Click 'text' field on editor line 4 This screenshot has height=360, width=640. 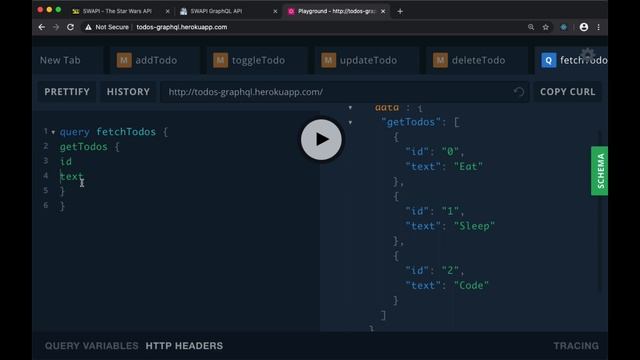click(71, 176)
